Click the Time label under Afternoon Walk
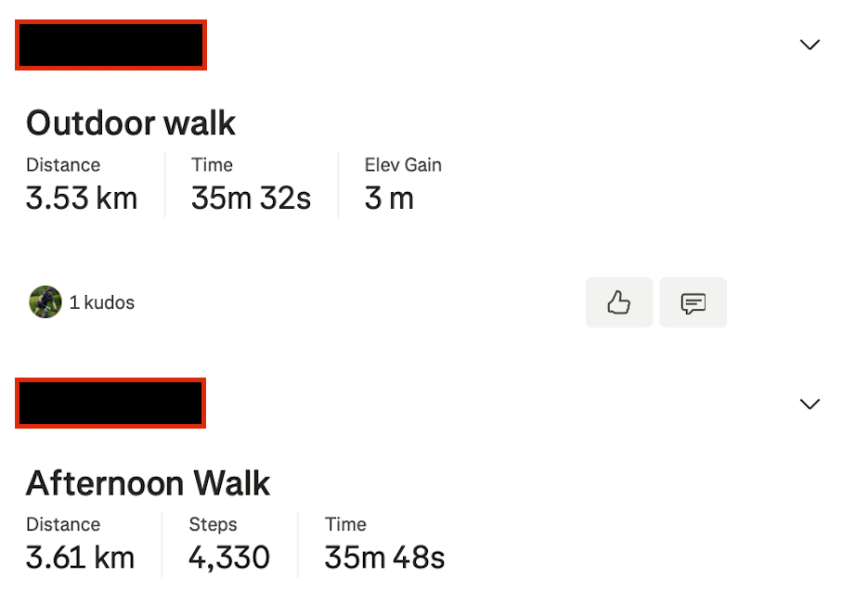Image resolution: width=843 pixels, height=616 pixels. [x=345, y=524]
